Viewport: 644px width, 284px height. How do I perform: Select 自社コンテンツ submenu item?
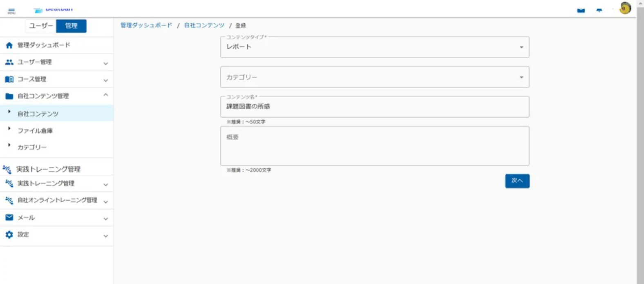coord(56,113)
